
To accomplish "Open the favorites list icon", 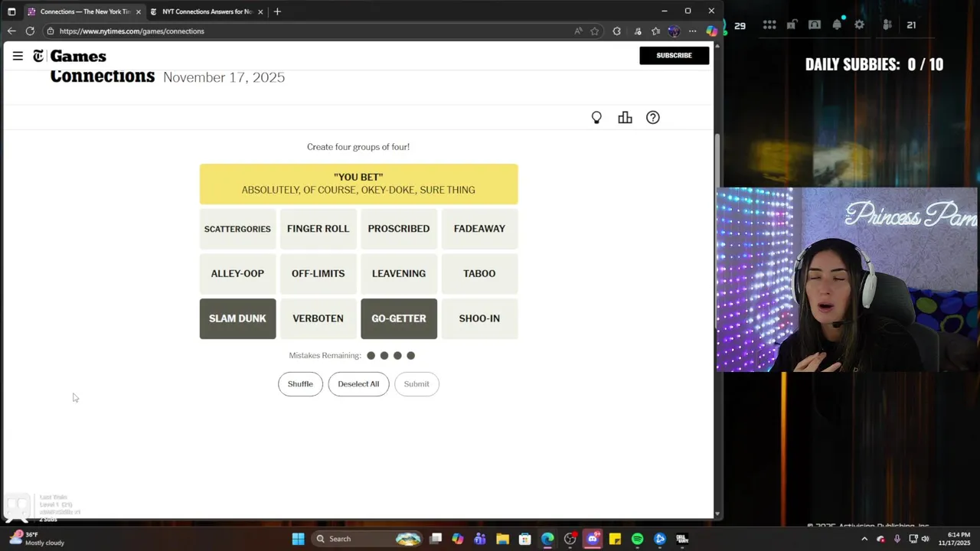I will (x=655, y=31).
